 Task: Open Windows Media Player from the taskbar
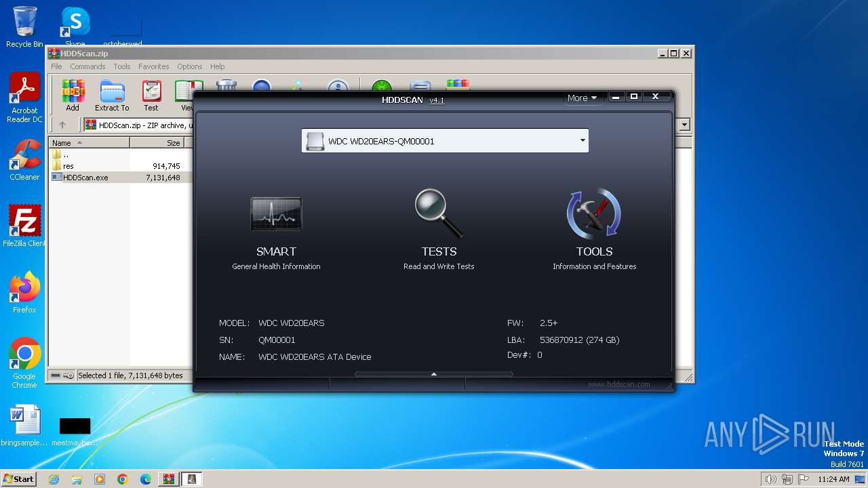pos(100,479)
